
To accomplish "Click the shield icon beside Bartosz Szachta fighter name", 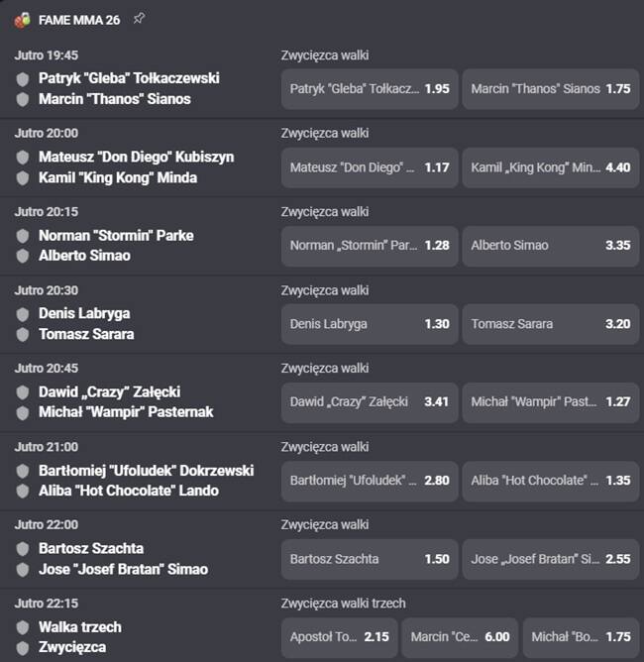I will [23, 549].
